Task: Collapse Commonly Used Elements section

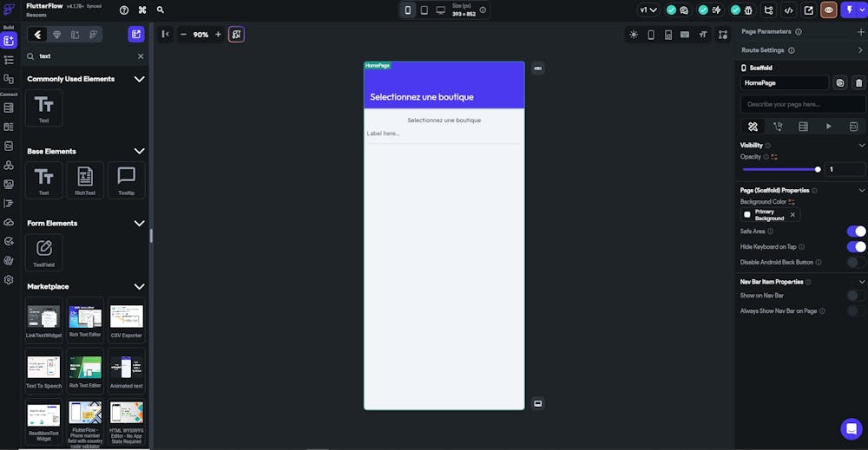Action: click(140, 79)
